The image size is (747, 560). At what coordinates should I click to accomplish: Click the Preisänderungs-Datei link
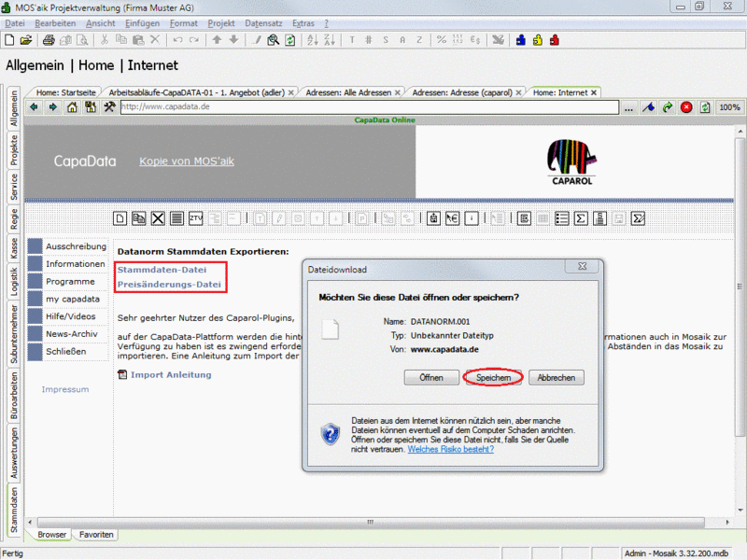[x=169, y=285]
